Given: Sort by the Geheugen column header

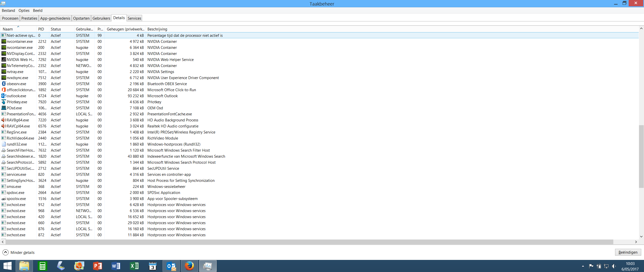Looking at the screenshot, I should tap(125, 29).
